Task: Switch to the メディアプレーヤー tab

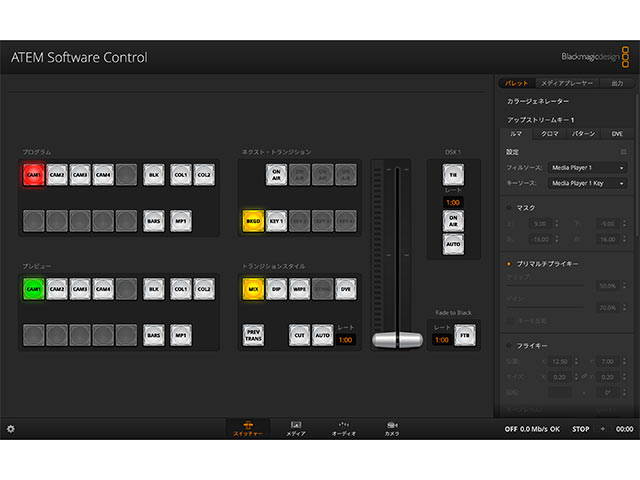Action: tap(567, 83)
